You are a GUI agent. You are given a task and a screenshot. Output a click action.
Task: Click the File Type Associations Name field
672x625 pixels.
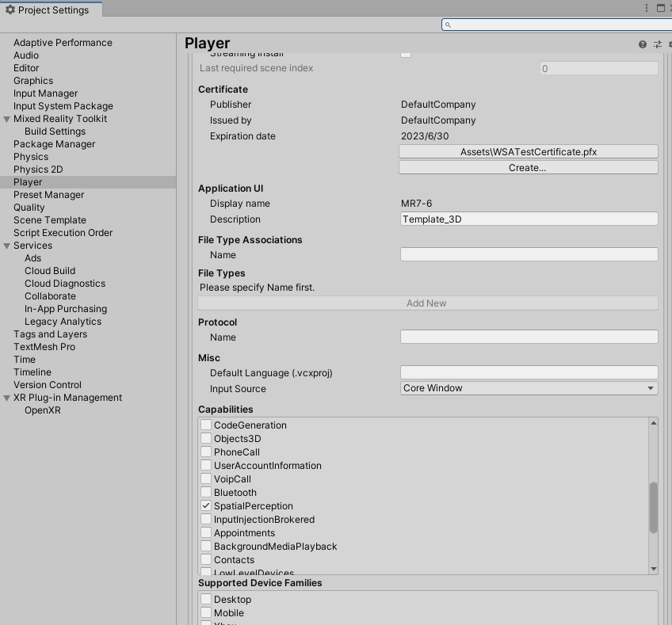click(x=529, y=254)
